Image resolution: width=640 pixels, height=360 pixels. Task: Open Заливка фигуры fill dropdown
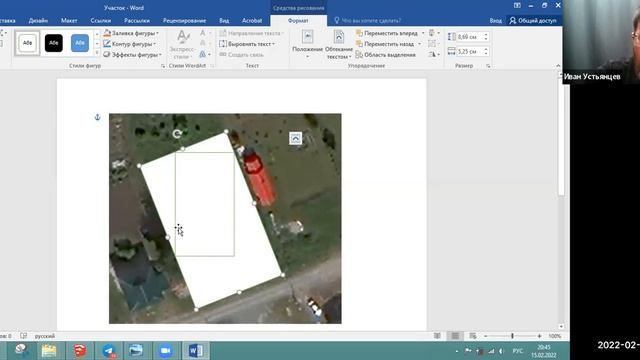point(131,33)
